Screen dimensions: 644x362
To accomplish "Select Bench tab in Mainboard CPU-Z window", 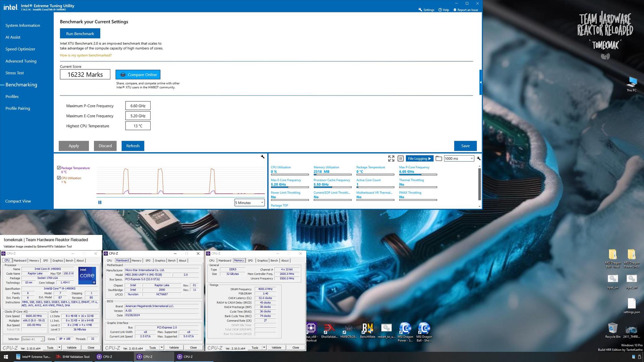I will [x=172, y=260].
